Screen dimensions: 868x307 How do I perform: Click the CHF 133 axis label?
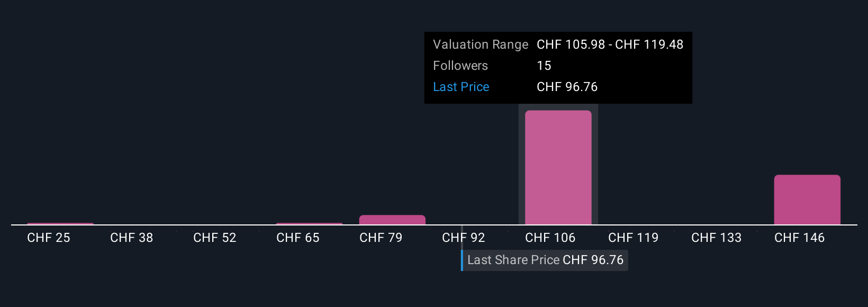click(x=717, y=238)
